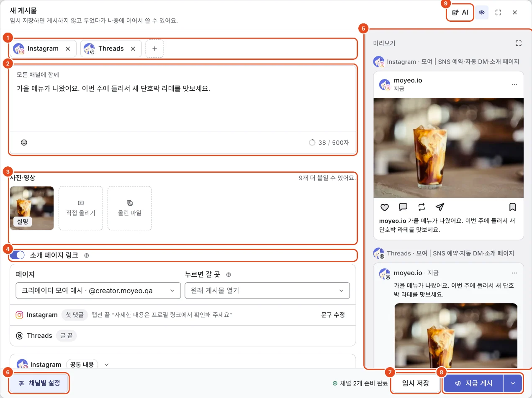Image resolution: width=532 pixels, height=398 pixels.
Task: Click the 공통 내용 badge
Action: coord(82,365)
